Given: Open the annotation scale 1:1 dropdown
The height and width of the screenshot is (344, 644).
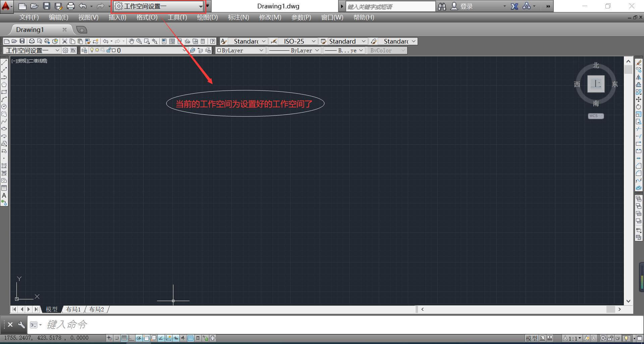Looking at the screenshot, I should (572, 338).
